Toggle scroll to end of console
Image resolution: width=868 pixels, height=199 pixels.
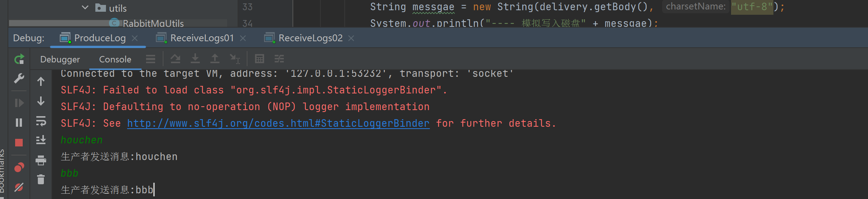[41, 140]
